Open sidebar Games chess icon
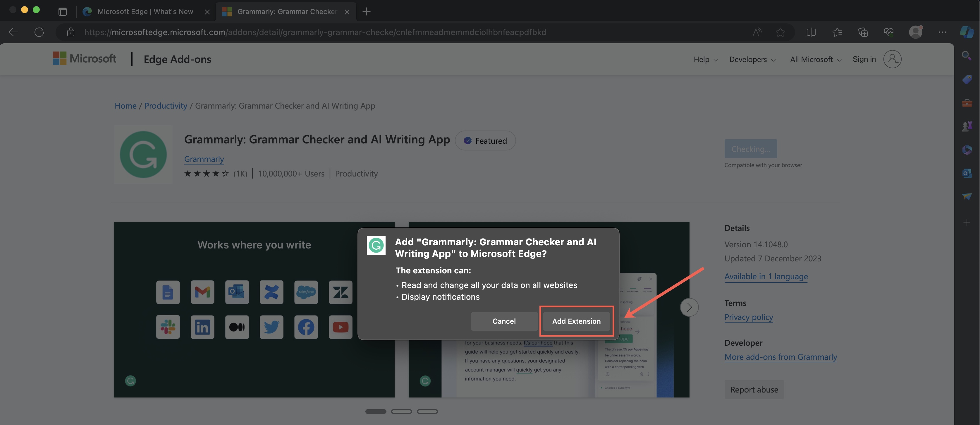This screenshot has width=980, height=425. (x=967, y=126)
